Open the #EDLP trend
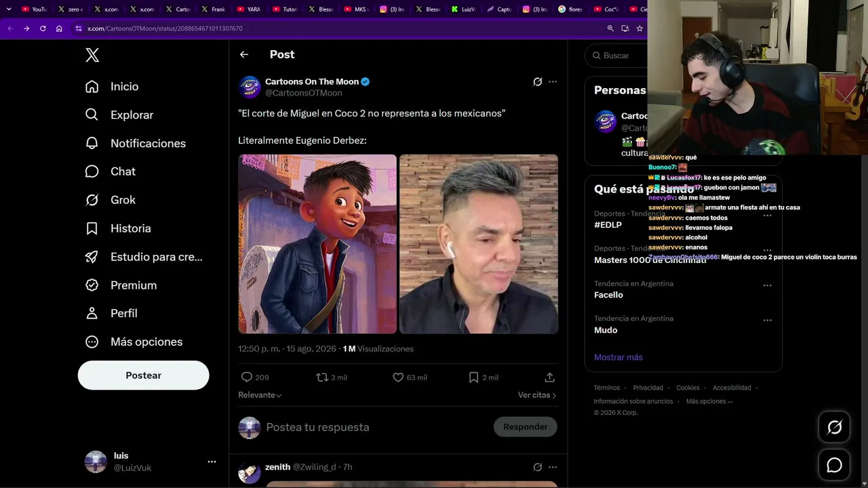 (x=608, y=225)
